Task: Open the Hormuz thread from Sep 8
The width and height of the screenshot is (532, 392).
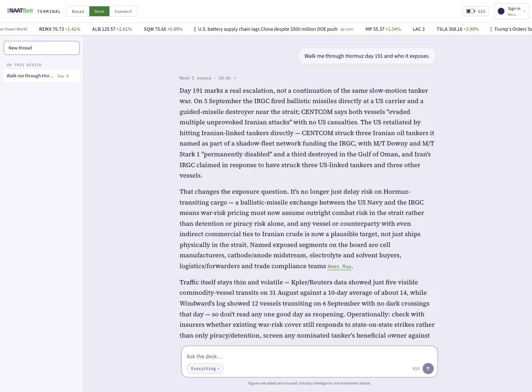Action: coord(42,76)
